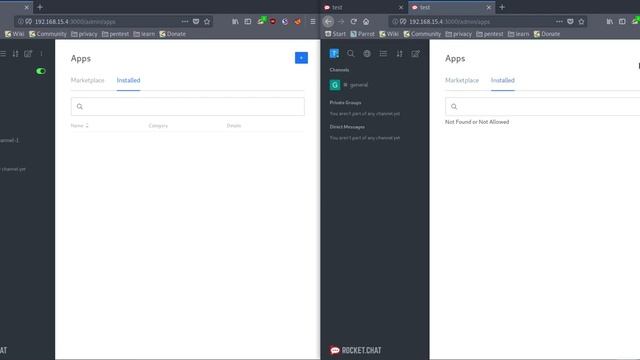The height and width of the screenshot is (360, 640).
Task: Open search in right Rocket.Chat sidebar
Action: [351, 53]
